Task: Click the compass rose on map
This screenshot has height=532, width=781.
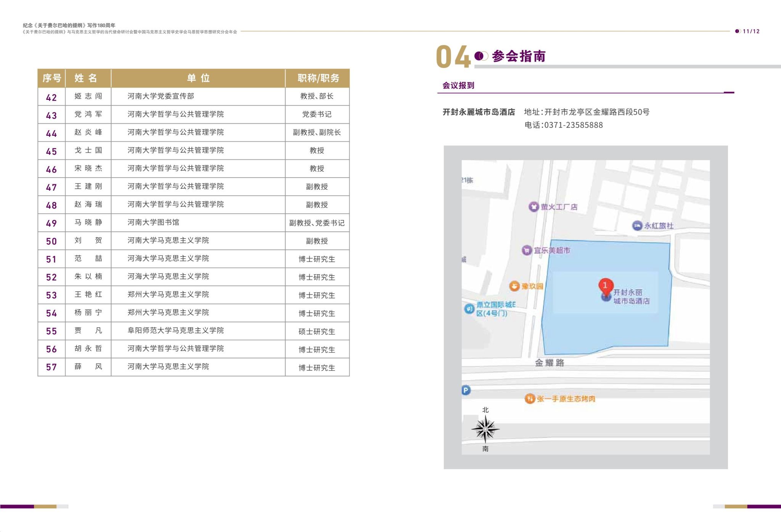Action: [x=485, y=429]
